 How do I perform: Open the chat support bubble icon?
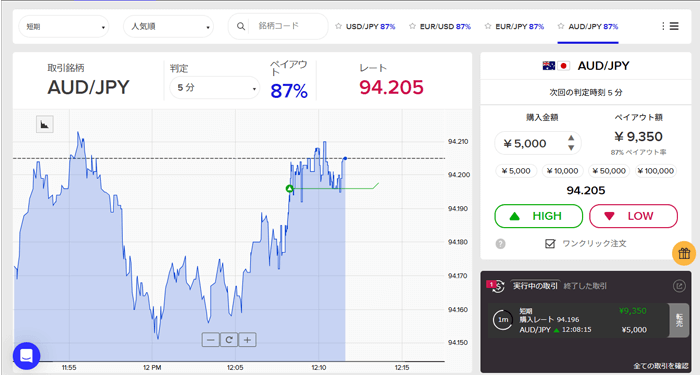(26, 356)
